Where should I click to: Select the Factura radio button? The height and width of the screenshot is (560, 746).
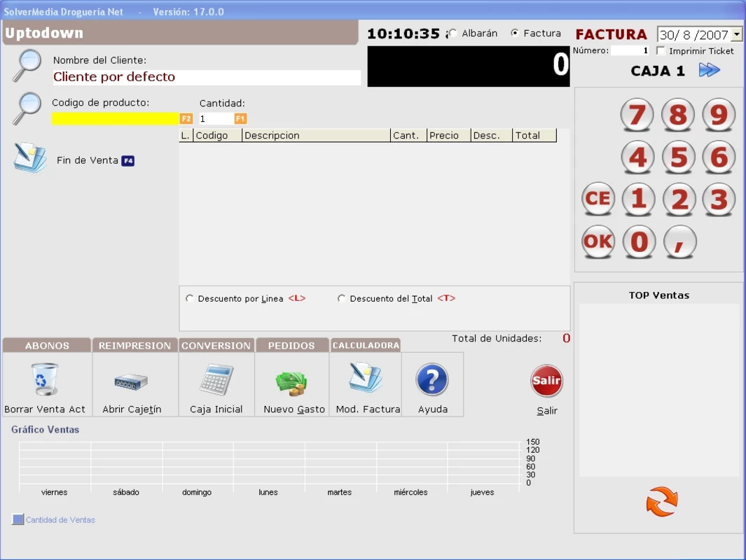[x=515, y=34]
